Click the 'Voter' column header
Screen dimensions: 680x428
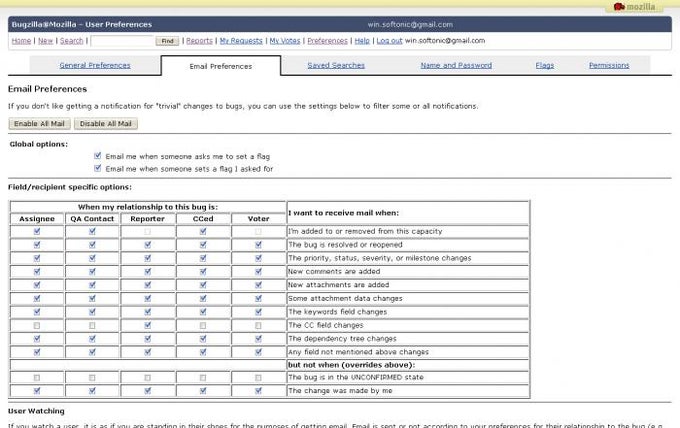258,219
